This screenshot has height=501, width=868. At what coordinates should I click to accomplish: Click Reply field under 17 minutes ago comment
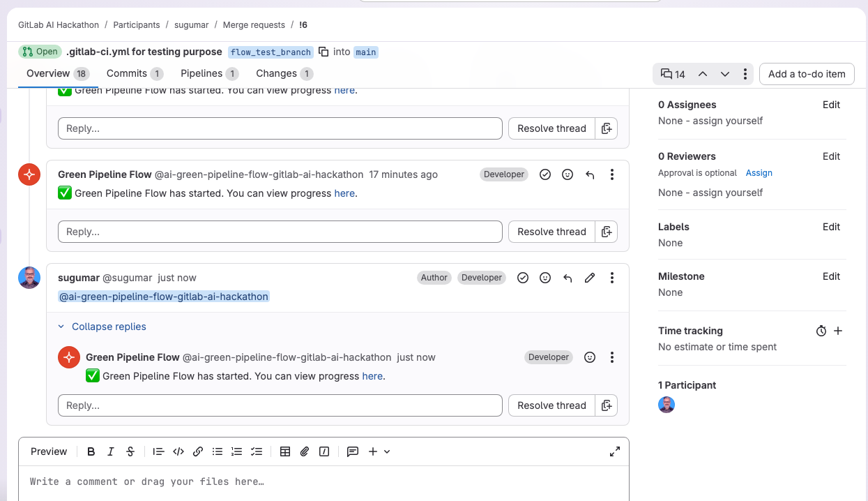point(280,232)
